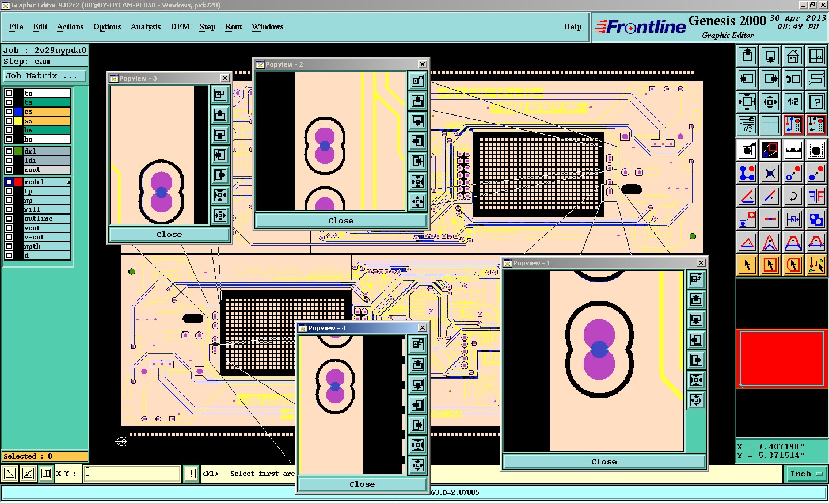The height and width of the screenshot is (504, 829).
Task: Click the yellow color swatch of ss layer
Action: coord(18,121)
